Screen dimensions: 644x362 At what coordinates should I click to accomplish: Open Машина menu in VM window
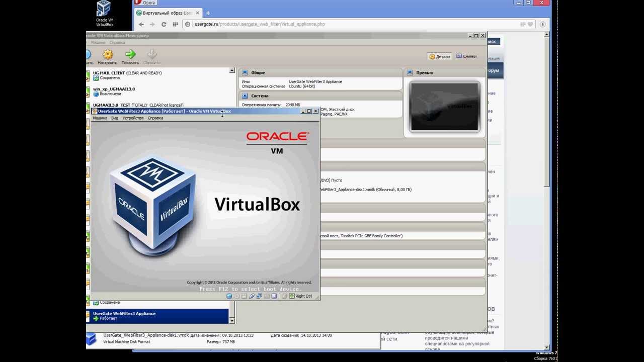(100, 118)
